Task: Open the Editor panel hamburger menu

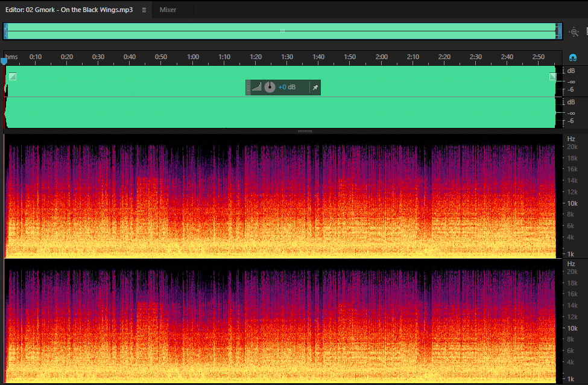Action: point(144,10)
